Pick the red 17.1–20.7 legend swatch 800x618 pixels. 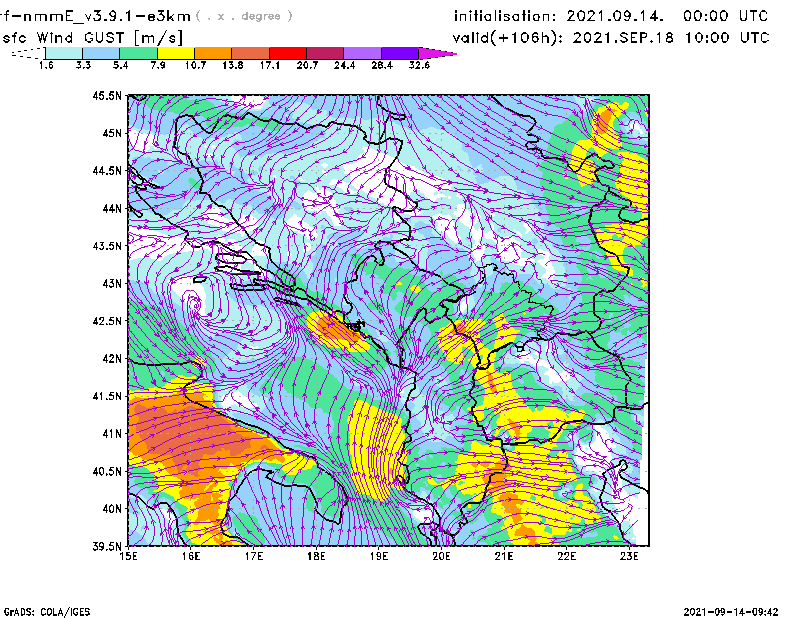288,53
